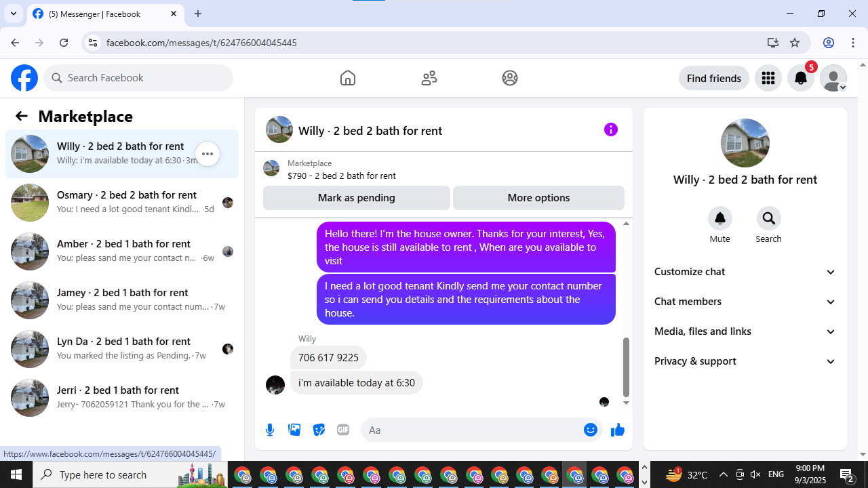Click the taskbar search box
The image size is (868, 488).
(130, 474)
